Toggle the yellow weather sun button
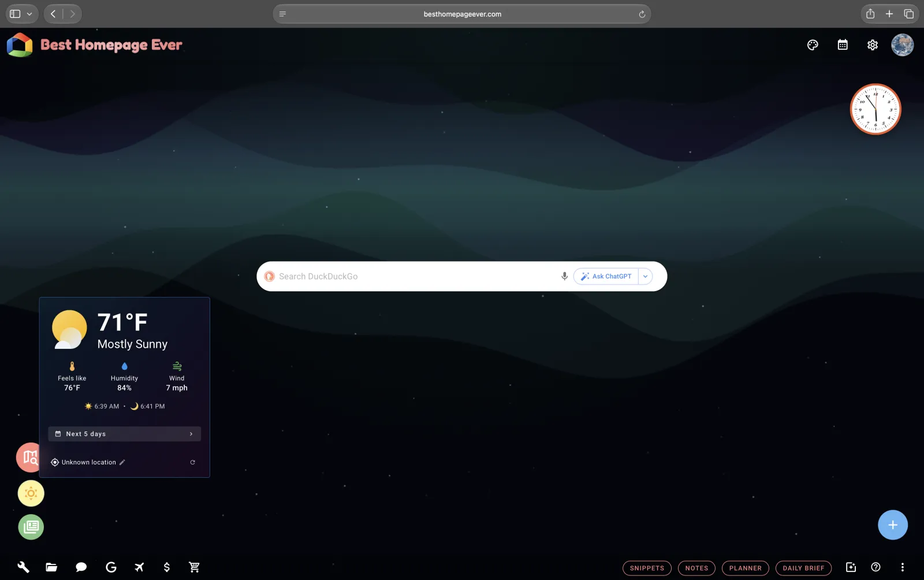The width and height of the screenshot is (924, 580). (x=31, y=493)
